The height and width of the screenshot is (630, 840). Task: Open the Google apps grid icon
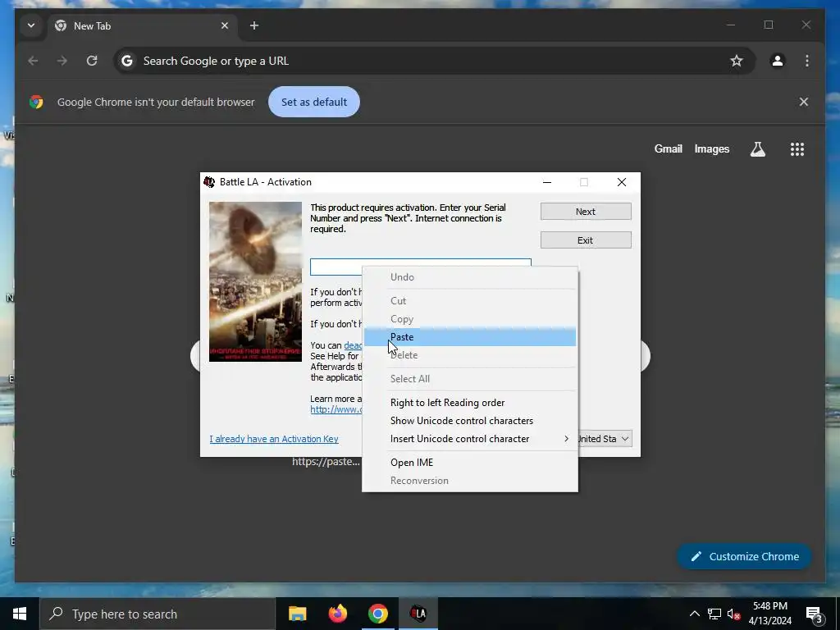797,149
